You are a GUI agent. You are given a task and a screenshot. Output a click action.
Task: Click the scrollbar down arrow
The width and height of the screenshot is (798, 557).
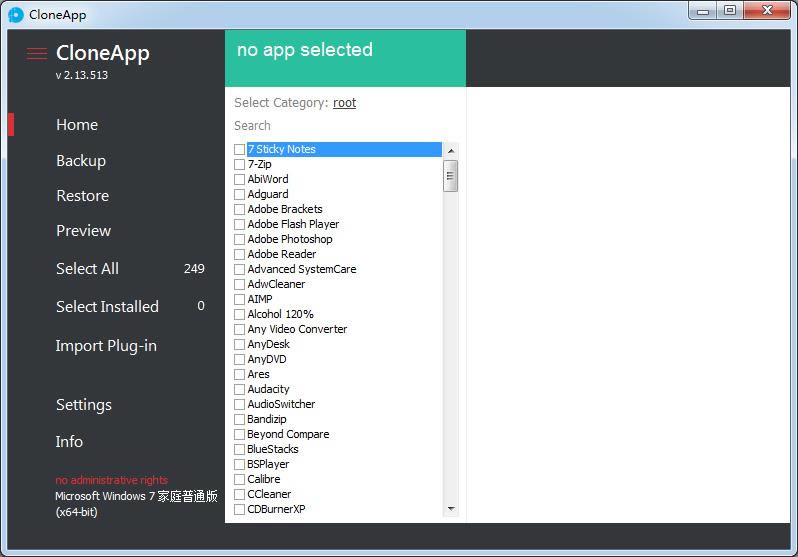point(450,509)
